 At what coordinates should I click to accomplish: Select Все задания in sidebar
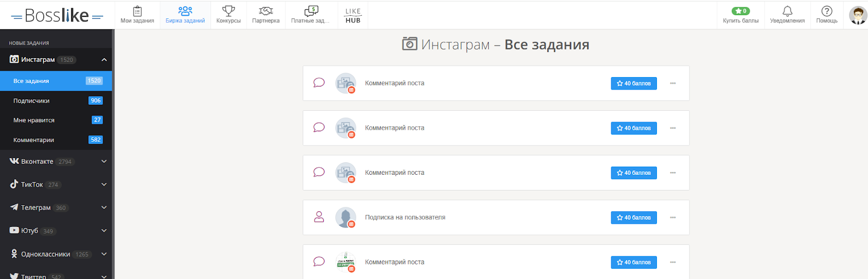56,81
